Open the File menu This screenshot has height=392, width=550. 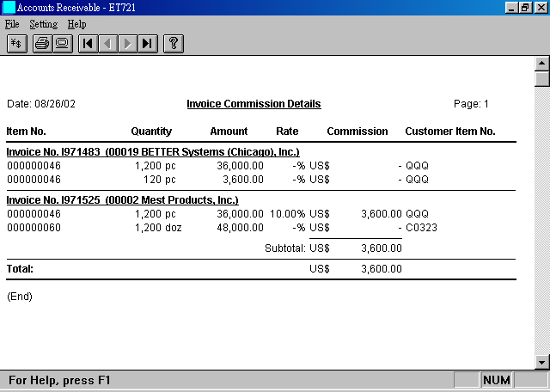click(x=12, y=24)
